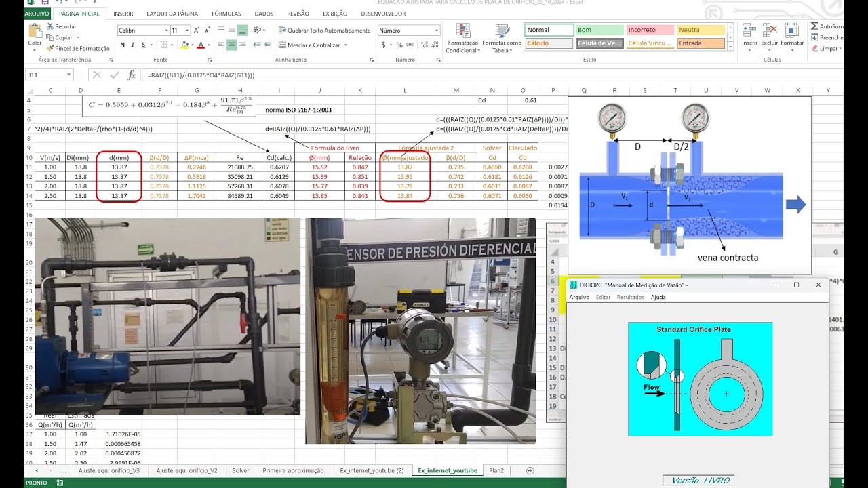Image resolution: width=868 pixels, height=488 pixels.
Task: Click into the formula bar input
Action: (x=492, y=75)
